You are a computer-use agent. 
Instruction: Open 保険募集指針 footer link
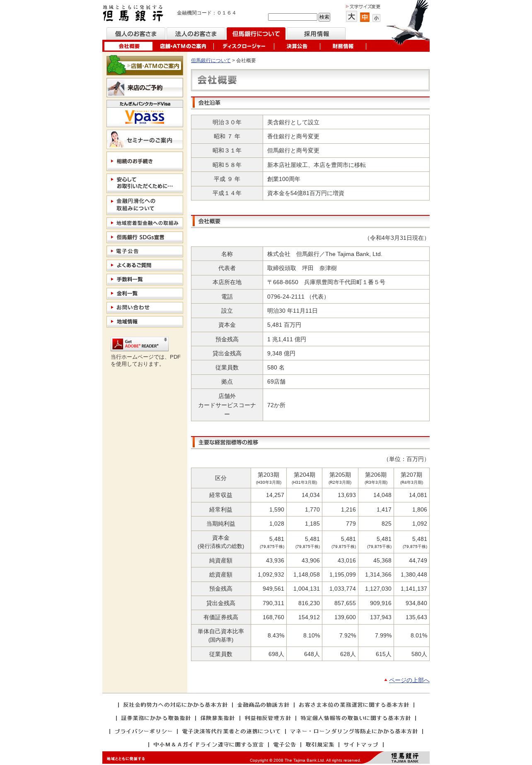(218, 718)
